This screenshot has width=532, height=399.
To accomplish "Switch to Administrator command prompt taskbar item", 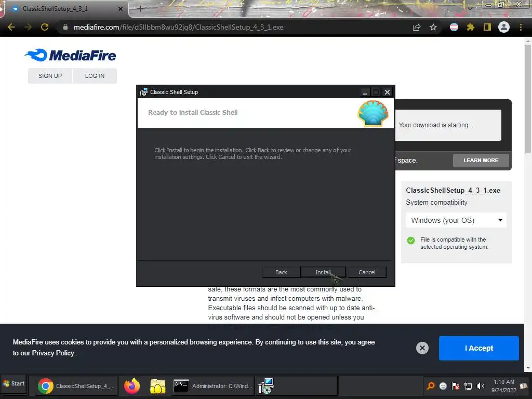I will click(212, 386).
